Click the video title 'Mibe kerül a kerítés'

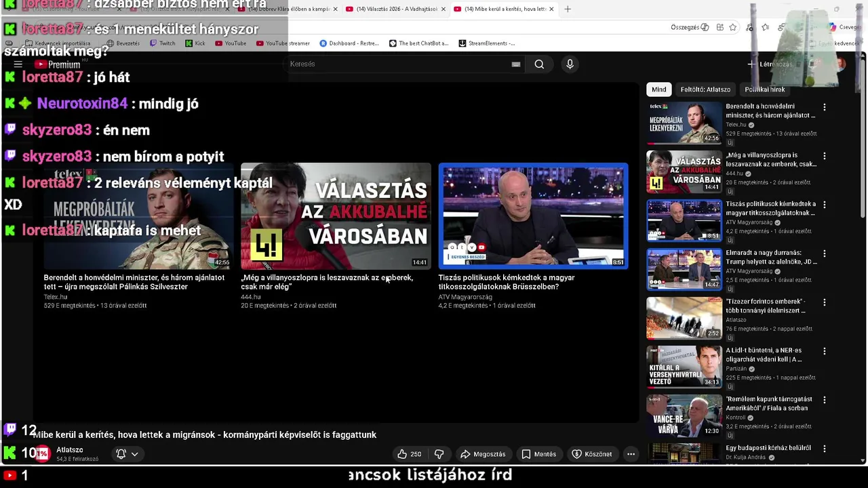(x=204, y=434)
